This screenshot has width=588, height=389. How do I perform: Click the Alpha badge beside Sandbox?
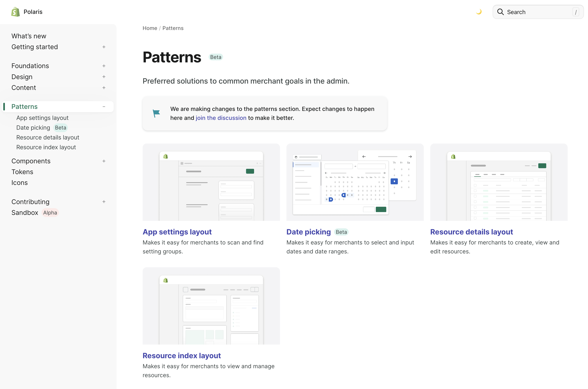coord(50,213)
